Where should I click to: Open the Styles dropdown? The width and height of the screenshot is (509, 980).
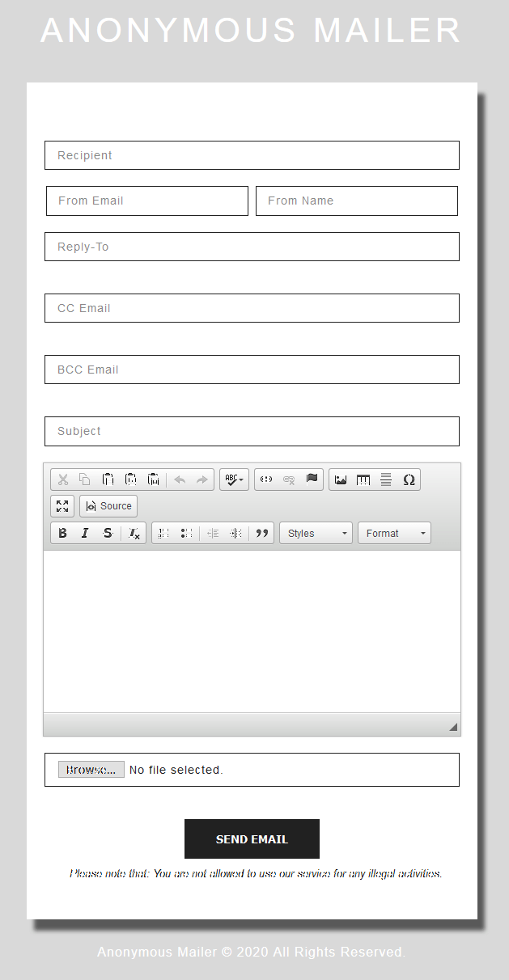coord(316,534)
